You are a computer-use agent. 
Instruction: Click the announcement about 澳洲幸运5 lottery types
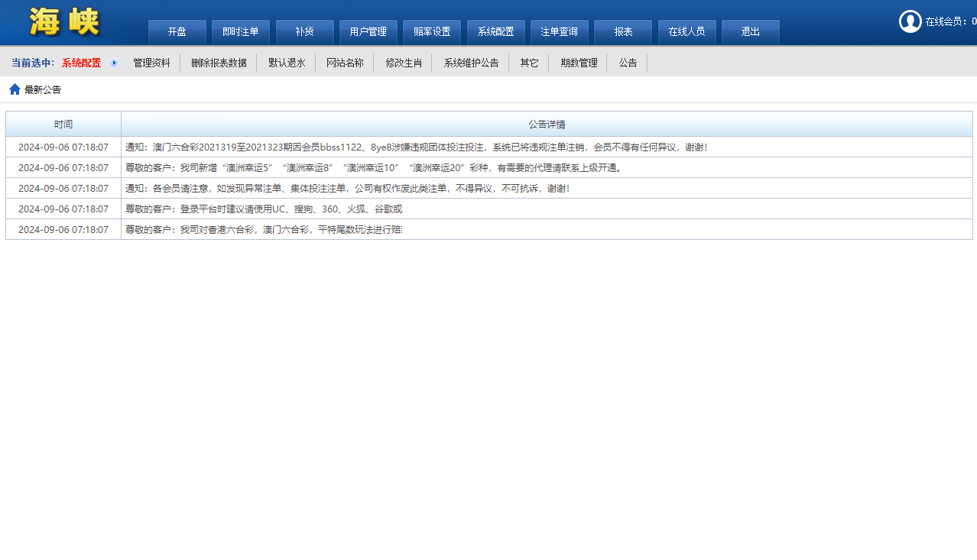click(x=375, y=168)
